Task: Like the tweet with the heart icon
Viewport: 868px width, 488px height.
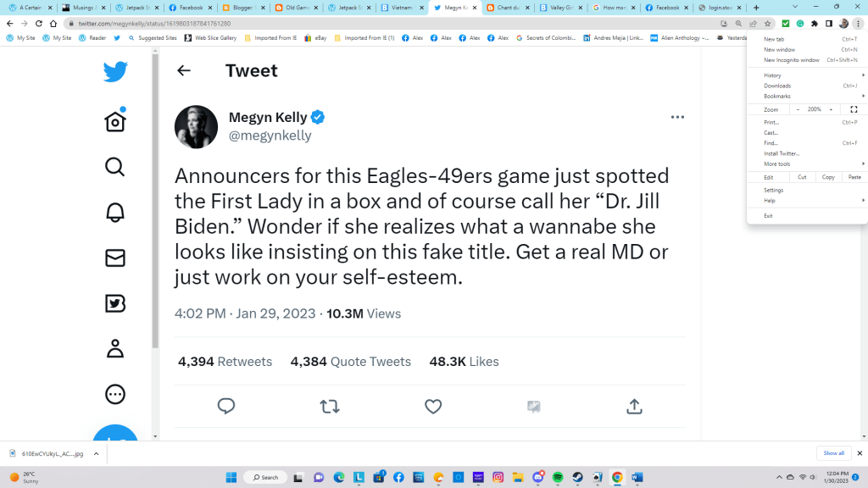Action: 433,407
